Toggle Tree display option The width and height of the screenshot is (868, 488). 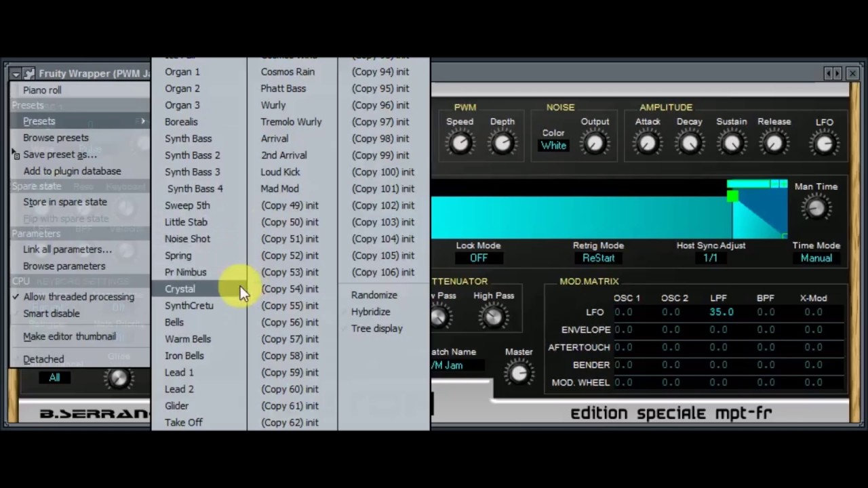(377, 329)
